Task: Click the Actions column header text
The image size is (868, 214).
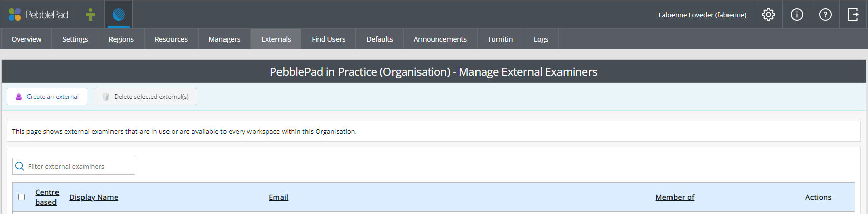Action: (x=818, y=197)
